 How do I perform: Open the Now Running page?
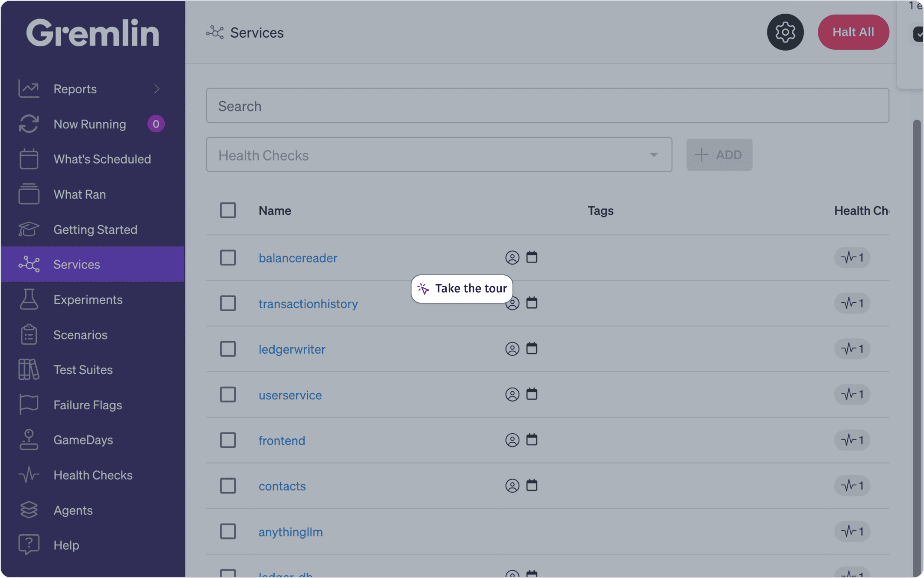coord(89,124)
